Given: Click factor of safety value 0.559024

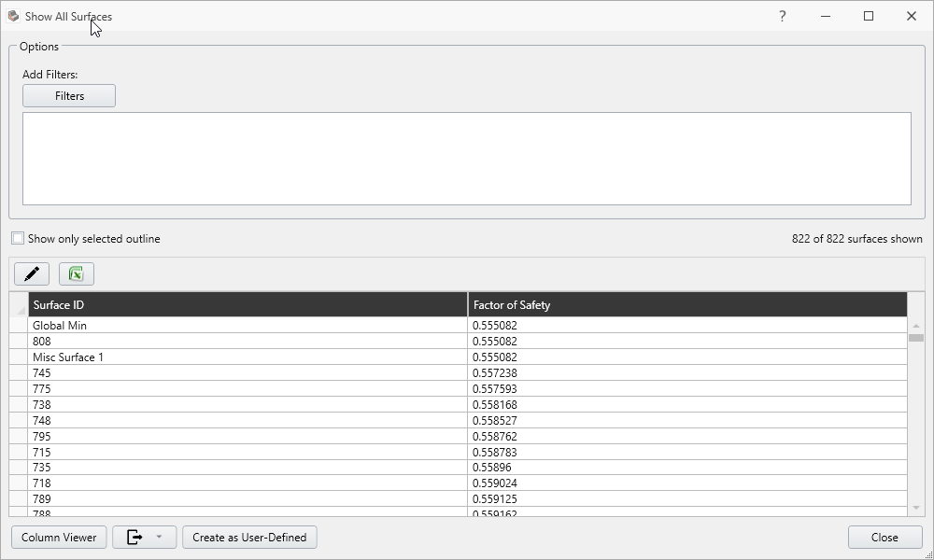Looking at the screenshot, I should (494, 483).
